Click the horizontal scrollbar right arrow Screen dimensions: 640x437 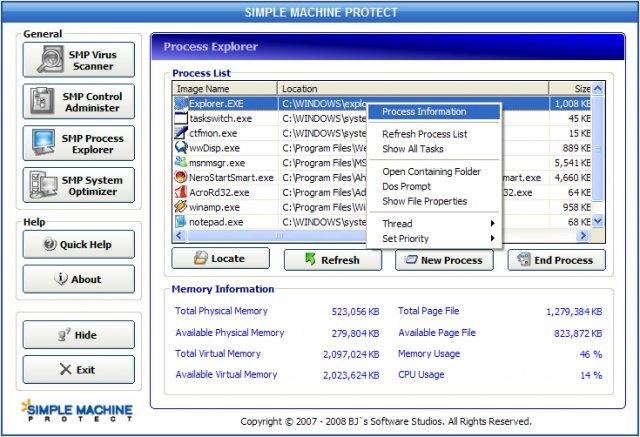click(584, 235)
